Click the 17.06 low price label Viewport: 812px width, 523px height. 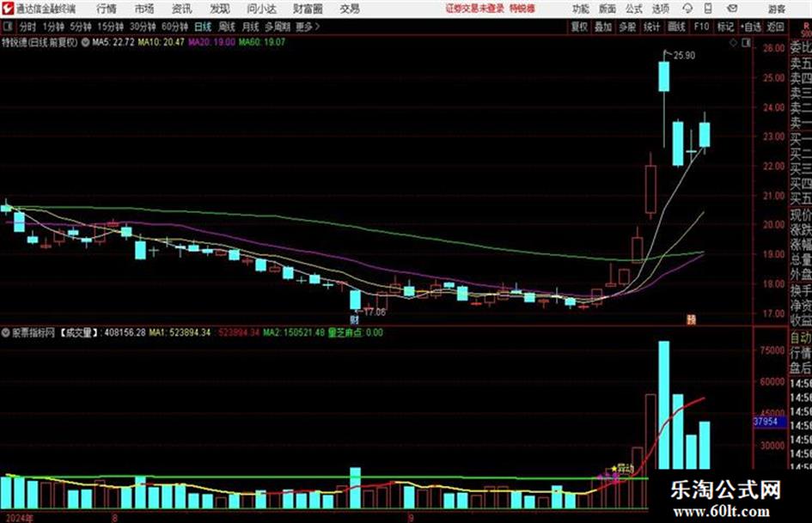pyautogui.click(x=375, y=313)
